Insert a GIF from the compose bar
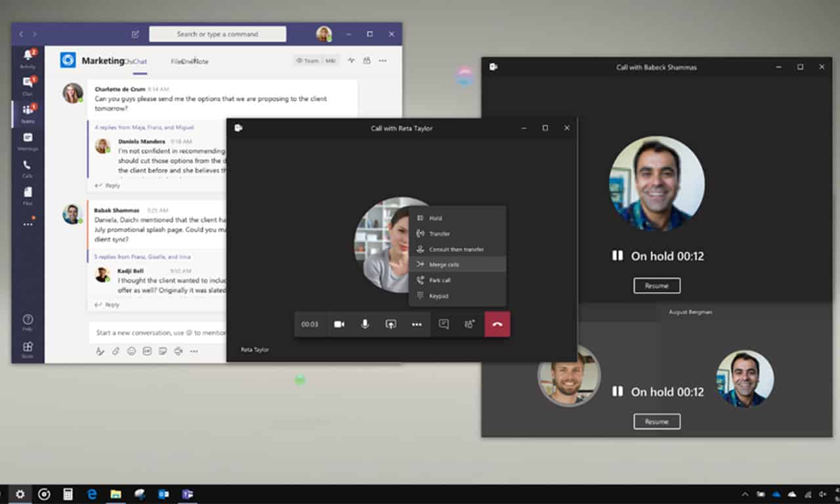The height and width of the screenshot is (504, 840). tap(147, 351)
